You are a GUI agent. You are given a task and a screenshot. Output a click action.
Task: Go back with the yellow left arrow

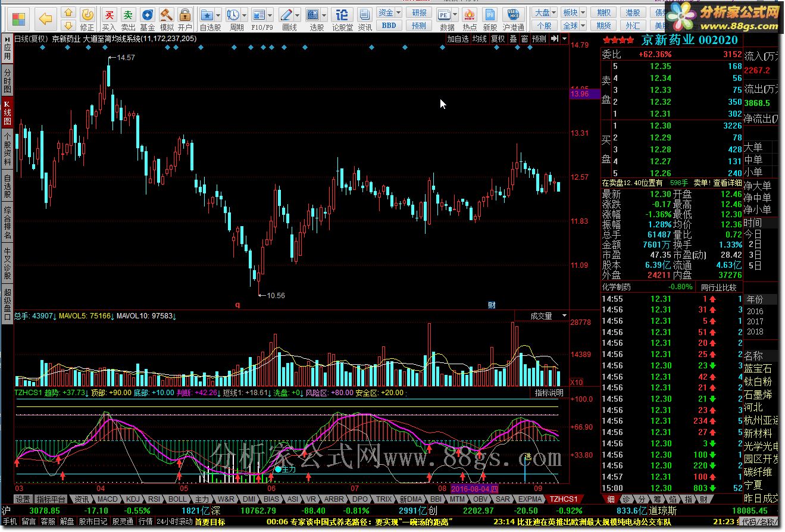tap(46, 18)
